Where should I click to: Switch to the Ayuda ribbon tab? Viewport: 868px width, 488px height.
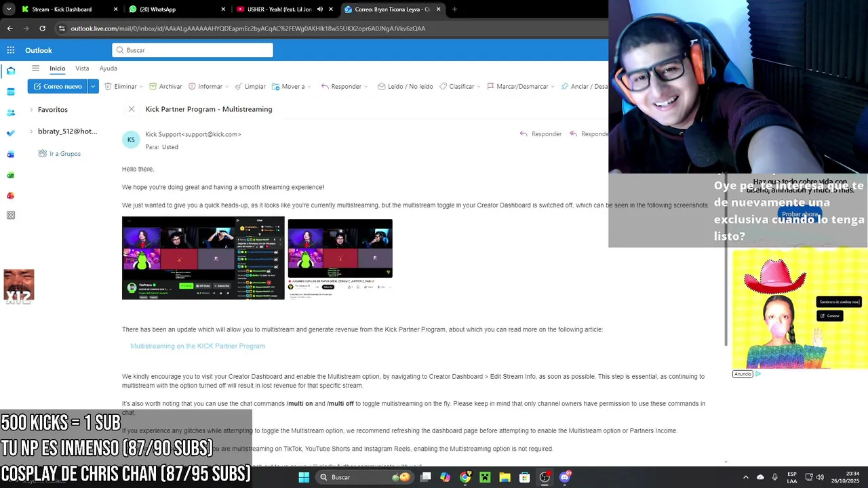coord(108,68)
